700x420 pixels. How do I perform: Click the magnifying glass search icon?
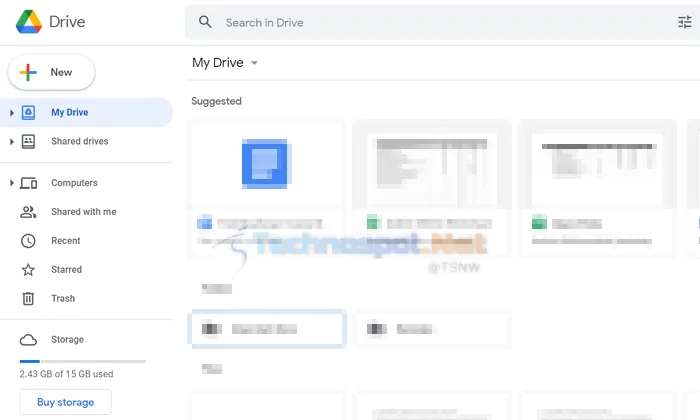[205, 22]
